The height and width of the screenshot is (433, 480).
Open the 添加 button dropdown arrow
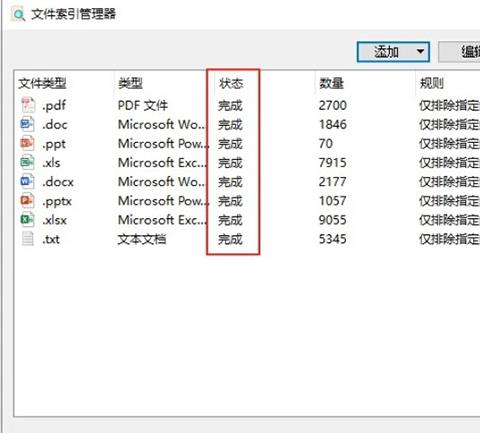(421, 52)
